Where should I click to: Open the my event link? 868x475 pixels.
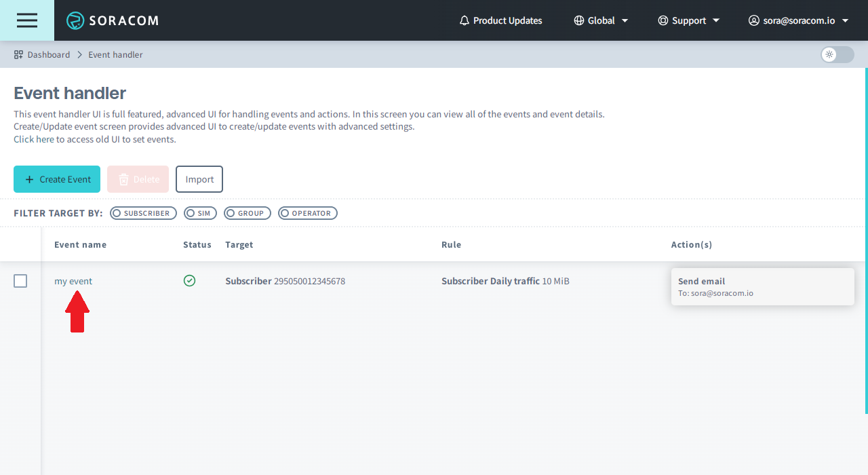point(73,281)
